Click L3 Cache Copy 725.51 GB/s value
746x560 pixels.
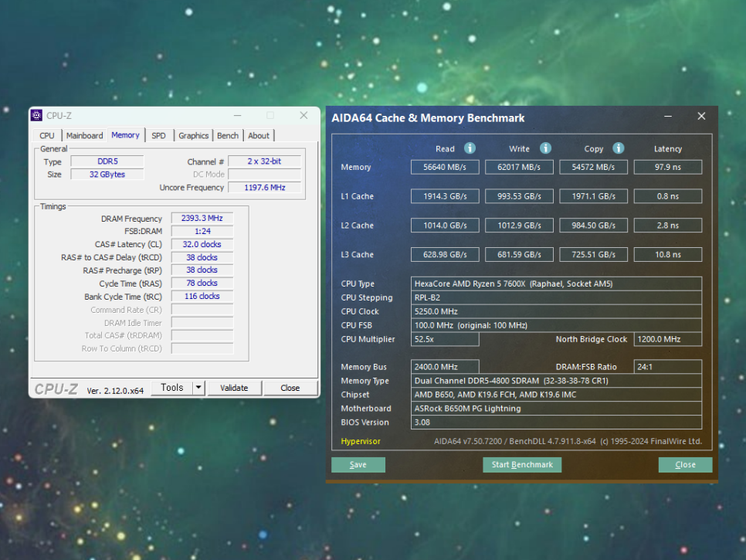(x=593, y=255)
